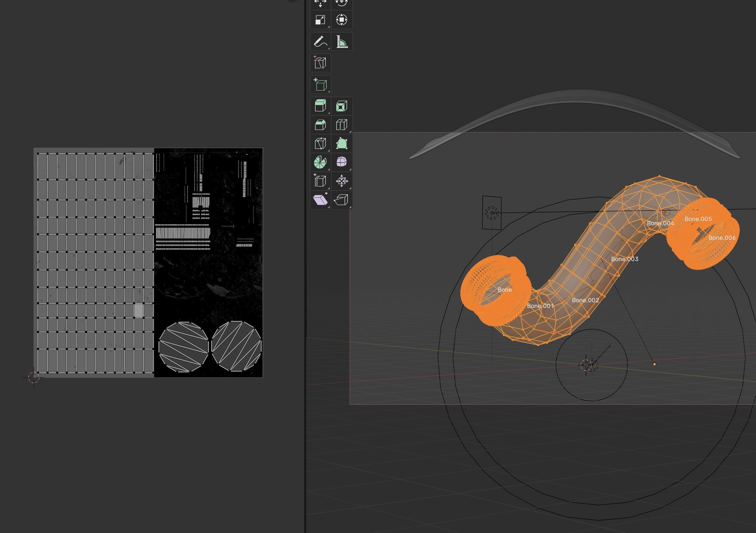Select the Smooth vertices tool
Screen dimensions: 756x533
pos(341,162)
